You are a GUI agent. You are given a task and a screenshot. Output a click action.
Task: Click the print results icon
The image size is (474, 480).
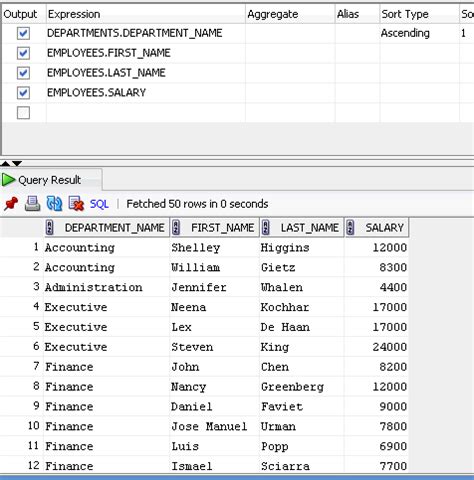tap(33, 204)
